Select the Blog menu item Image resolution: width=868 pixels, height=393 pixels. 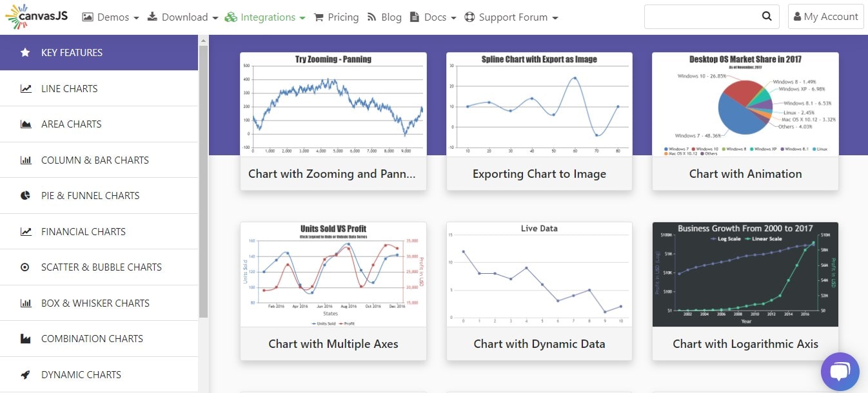point(391,17)
